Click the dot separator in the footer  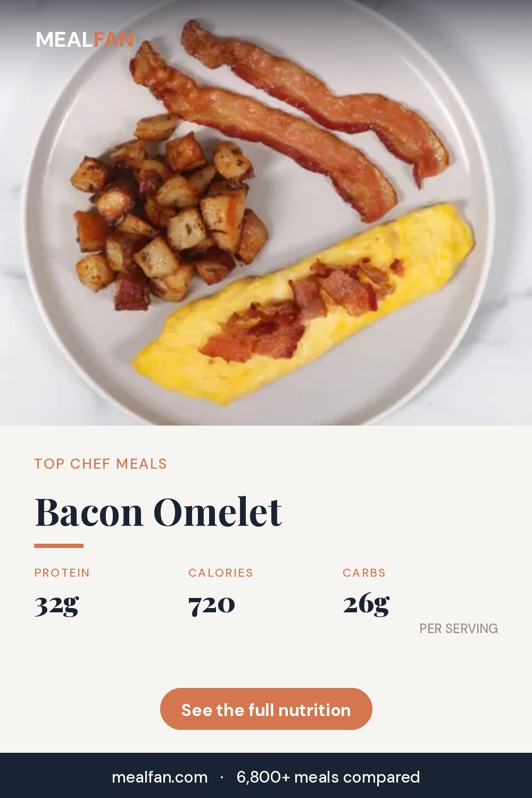(222, 777)
